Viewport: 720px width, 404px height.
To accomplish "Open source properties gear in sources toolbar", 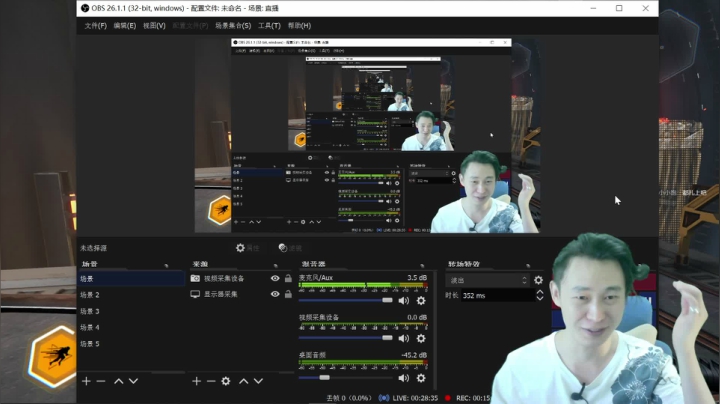I will pos(226,381).
